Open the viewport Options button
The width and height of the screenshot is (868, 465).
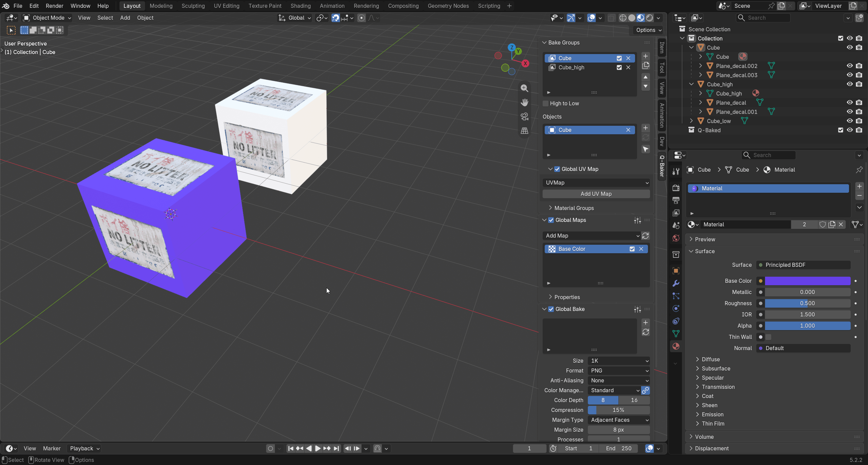(x=649, y=30)
